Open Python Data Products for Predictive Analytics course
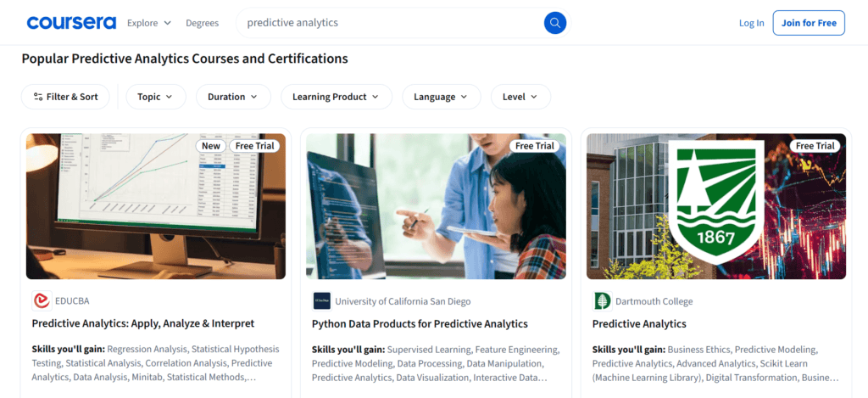The height and width of the screenshot is (398, 868). (420, 323)
